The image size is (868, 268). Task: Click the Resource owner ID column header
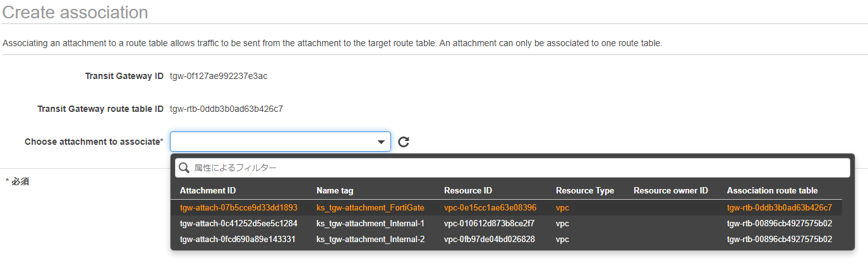click(x=671, y=190)
